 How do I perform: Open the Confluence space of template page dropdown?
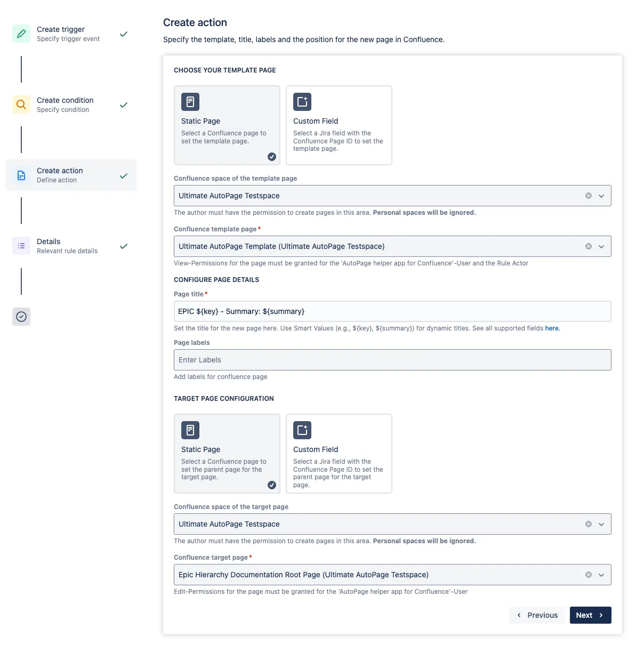602,196
